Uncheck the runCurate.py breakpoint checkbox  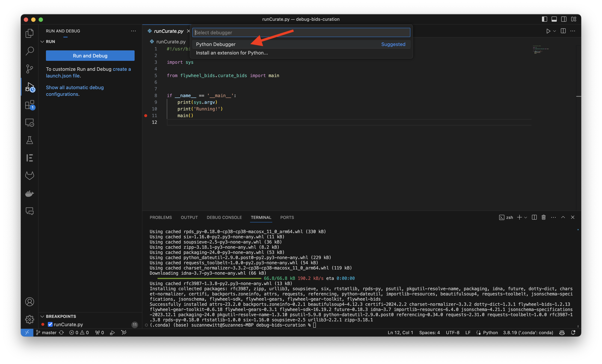(x=50, y=324)
